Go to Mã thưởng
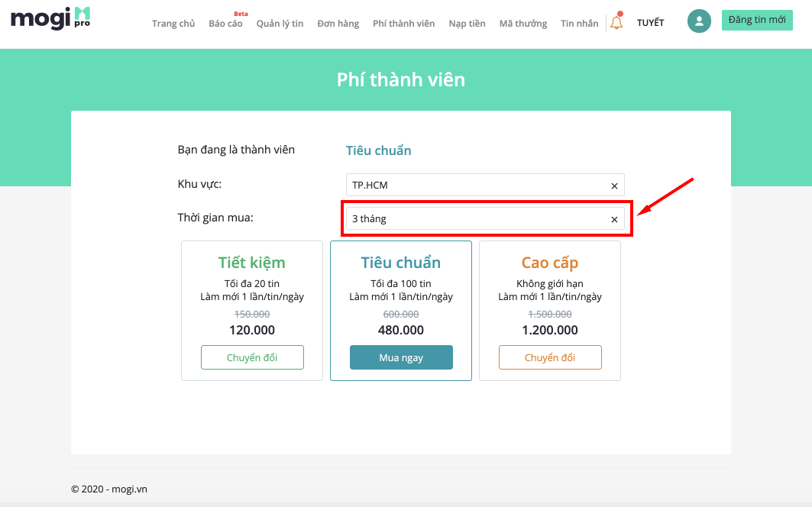Screen dimensions: 812x507 [523, 24]
